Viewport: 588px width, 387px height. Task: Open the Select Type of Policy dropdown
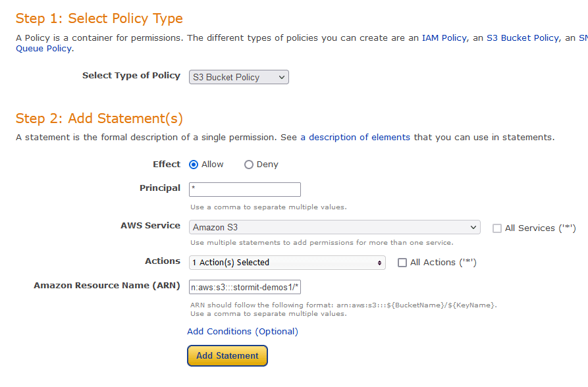pyautogui.click(x=239, y=77)
